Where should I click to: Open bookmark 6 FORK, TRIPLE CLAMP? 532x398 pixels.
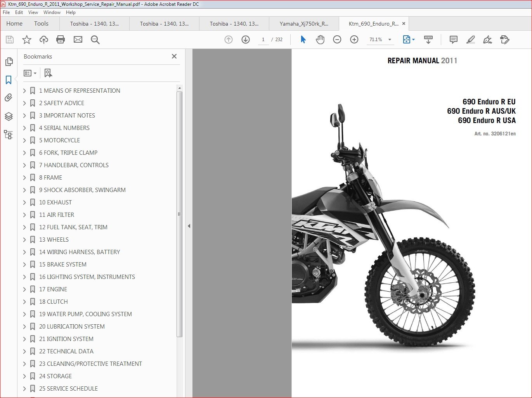click(68, 153)
